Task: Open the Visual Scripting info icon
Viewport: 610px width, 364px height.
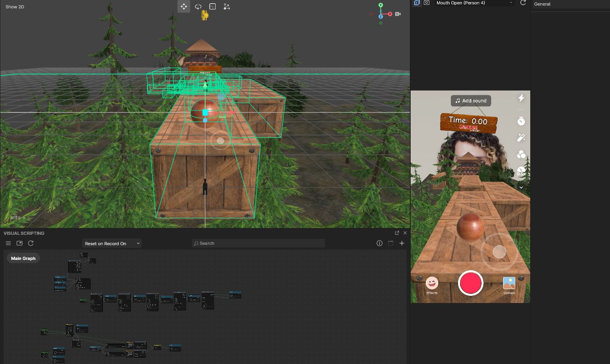Action: click(x=380, y=243)
